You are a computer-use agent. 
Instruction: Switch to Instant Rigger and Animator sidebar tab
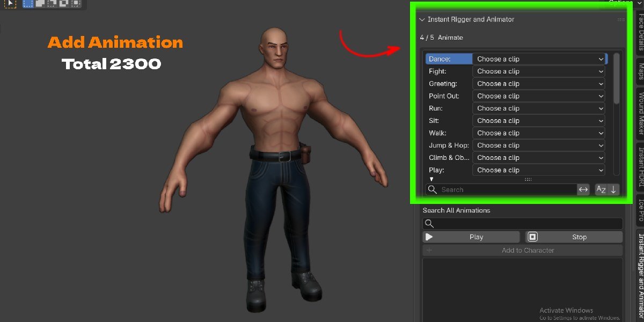[x=640, y=275]
